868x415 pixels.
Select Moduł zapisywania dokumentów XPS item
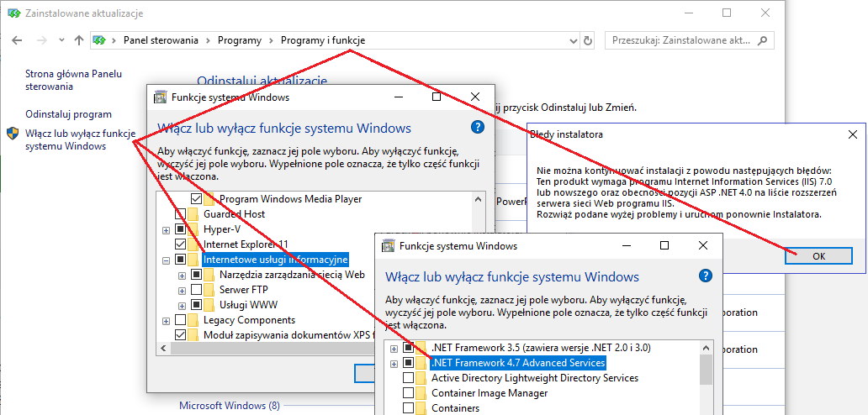click(289, 335)
